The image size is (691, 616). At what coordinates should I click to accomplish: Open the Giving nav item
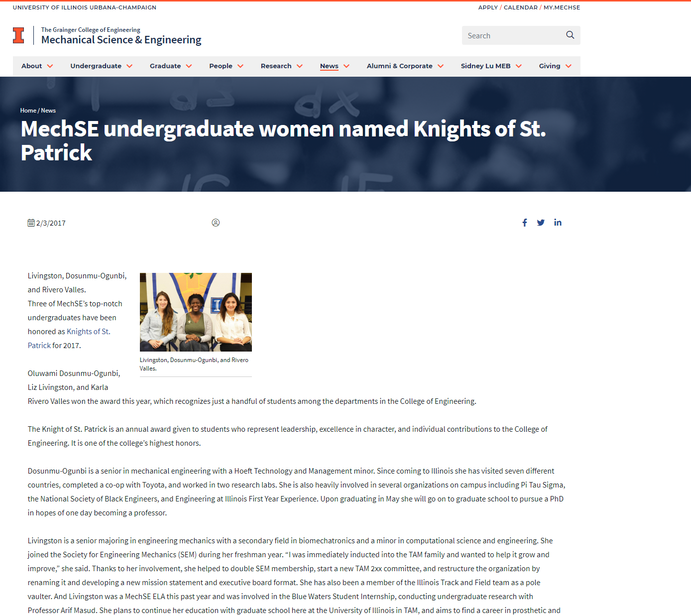pos(550,66)
